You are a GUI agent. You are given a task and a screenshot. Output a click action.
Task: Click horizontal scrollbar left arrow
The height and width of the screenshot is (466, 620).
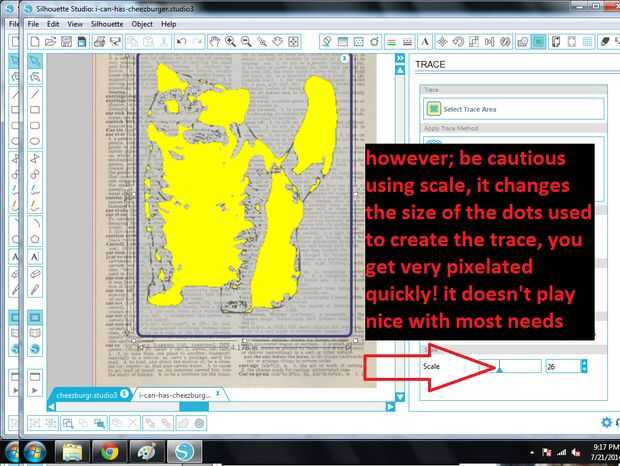(51, 407)
